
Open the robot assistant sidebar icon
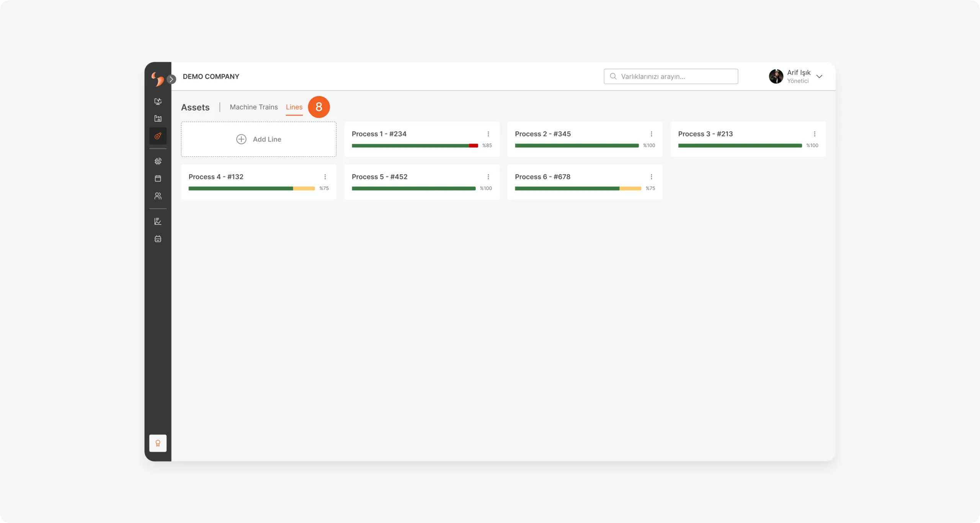click(x=158, y=239)
